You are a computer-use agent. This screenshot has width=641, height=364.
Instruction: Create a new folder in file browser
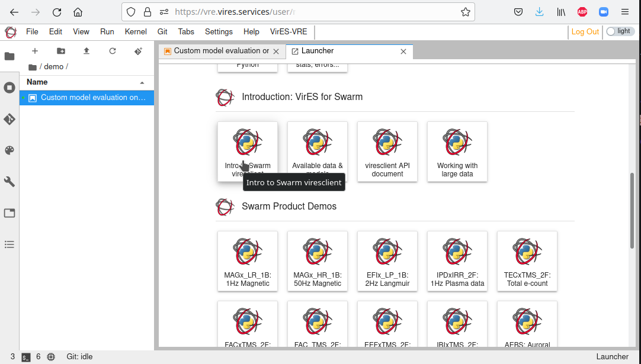pos(61,51)
